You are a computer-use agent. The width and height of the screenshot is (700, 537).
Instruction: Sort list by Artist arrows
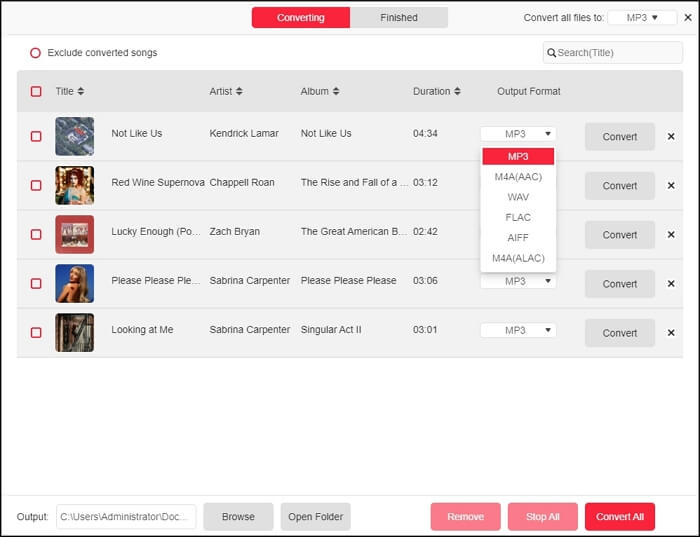[x=239, y=91]
